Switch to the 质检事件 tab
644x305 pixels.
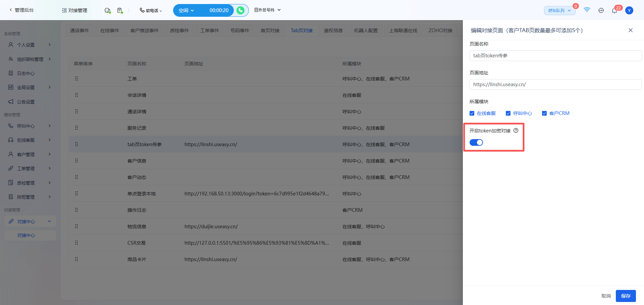tap(179, 30)
